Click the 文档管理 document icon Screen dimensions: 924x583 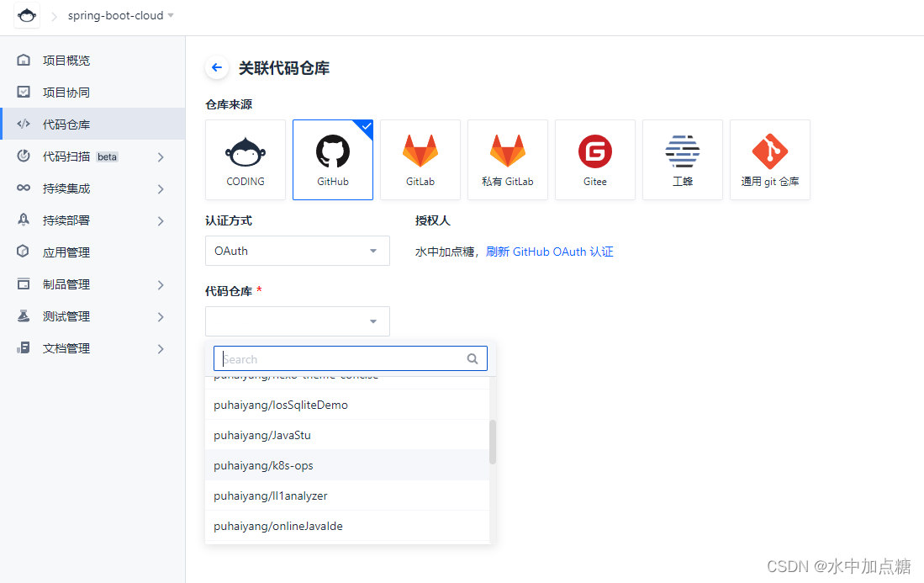pos(24,347)
